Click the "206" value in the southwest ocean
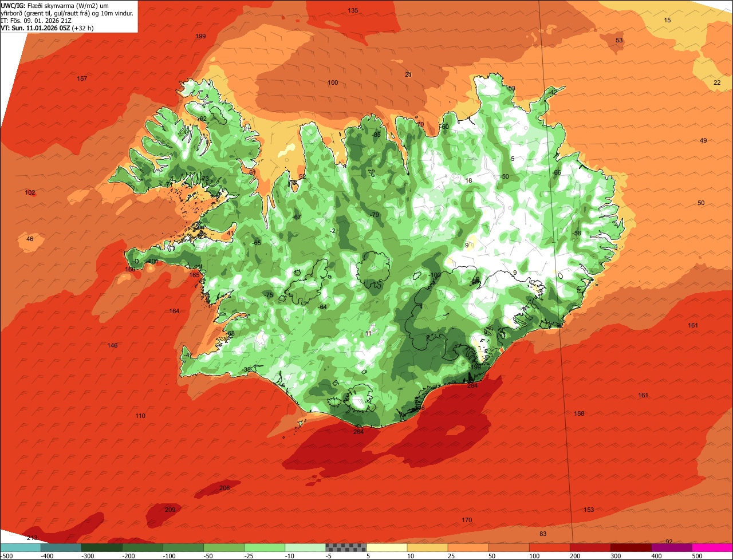733x560 pixels. 224,488
